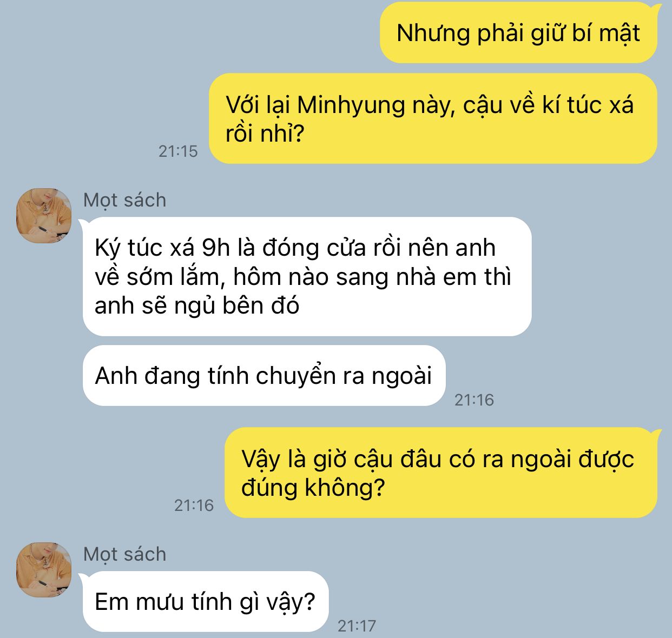Click the 21:16 timestamp beside the yellow 'đúng không?' message

click(194, 506)
